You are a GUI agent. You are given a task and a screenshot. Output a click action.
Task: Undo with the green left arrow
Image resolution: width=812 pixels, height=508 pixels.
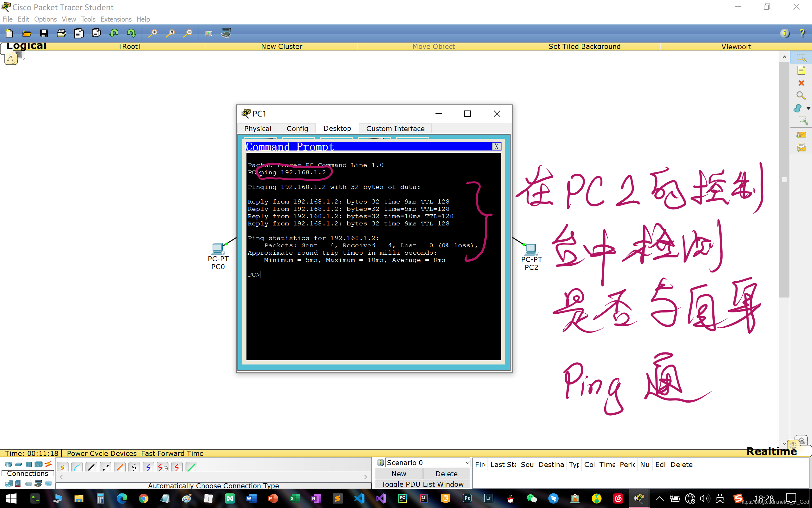(x=114, y=33)
